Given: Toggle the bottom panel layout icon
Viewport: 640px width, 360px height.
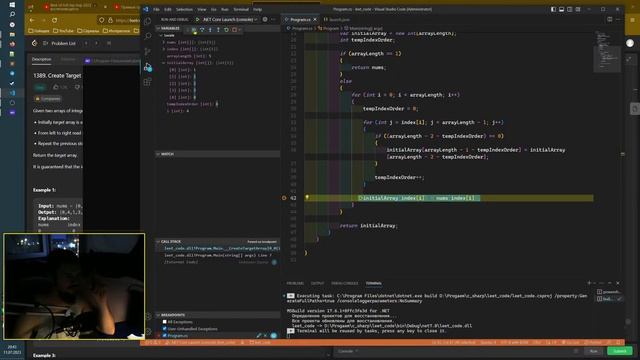Looking at the screenshot, I should pyautogui.click(x=562, y=9).
